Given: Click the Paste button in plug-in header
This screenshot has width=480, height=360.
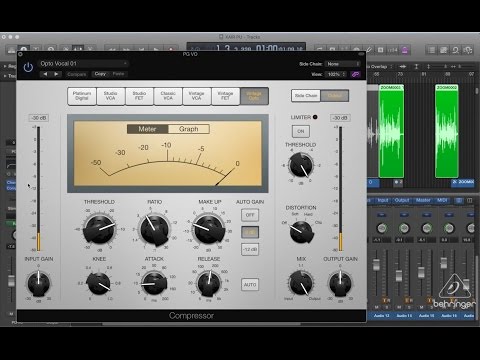Looking at the screenshot, I should [118, 74].
